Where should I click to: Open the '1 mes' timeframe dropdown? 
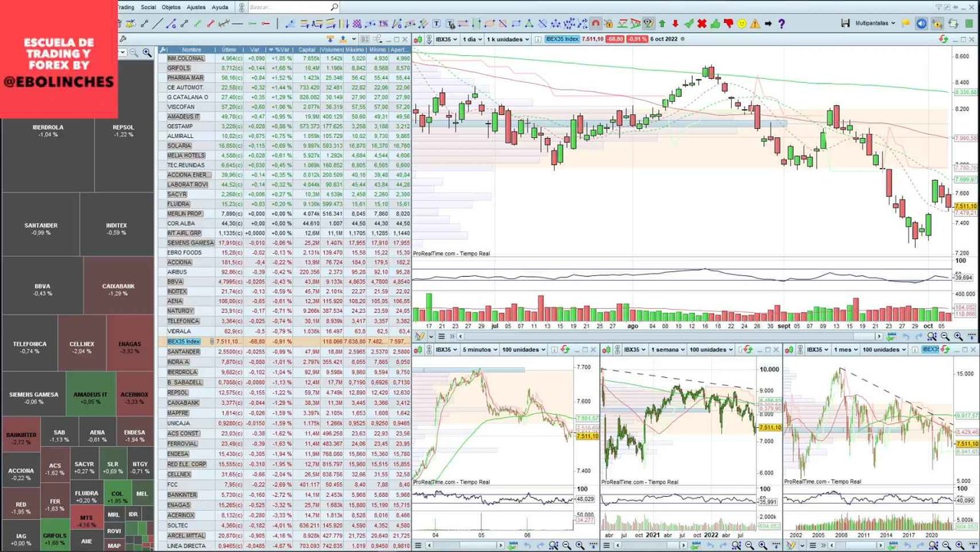(x=845, y=350)
